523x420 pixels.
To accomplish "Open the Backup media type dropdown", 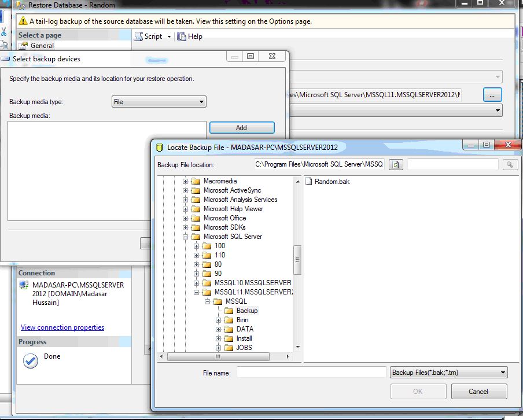I will click(159, 102).
